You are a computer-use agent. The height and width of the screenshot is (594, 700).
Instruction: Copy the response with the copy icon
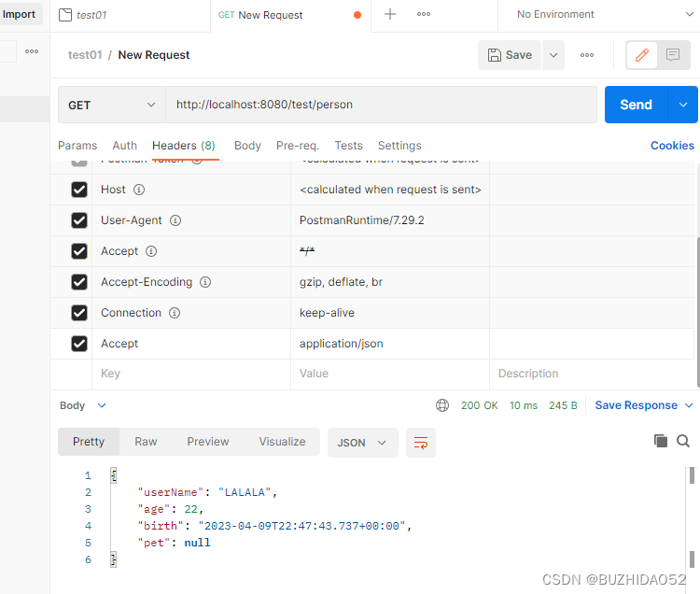point(660,441)
